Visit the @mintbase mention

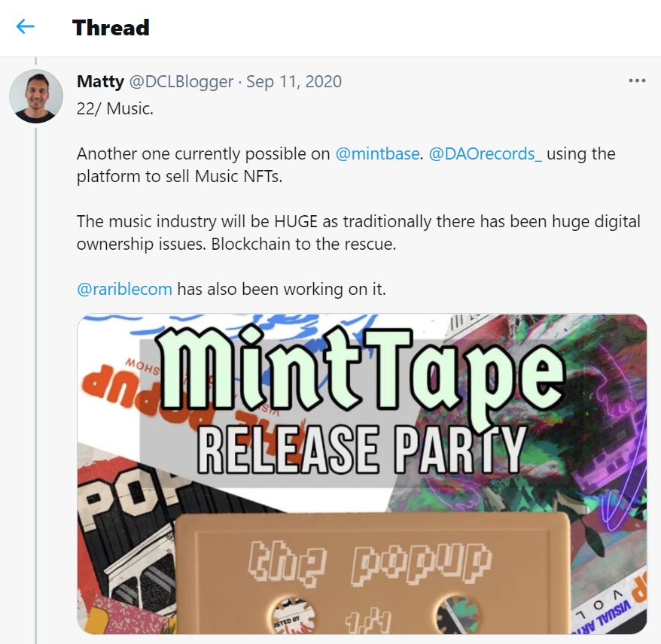[x=377, y=153]
